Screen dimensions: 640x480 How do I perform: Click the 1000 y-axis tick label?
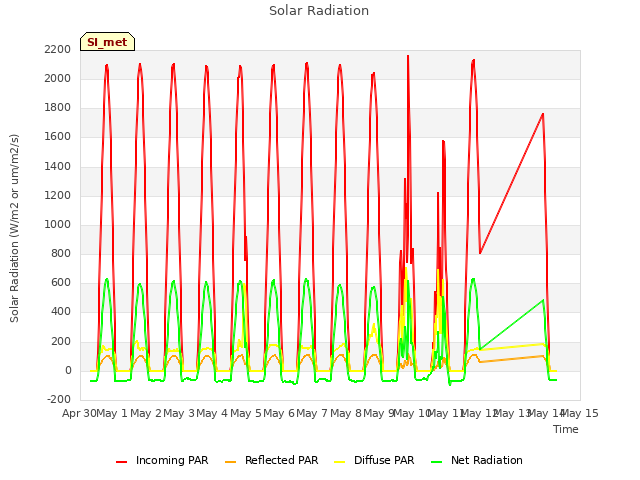click(x=58, y=224)
